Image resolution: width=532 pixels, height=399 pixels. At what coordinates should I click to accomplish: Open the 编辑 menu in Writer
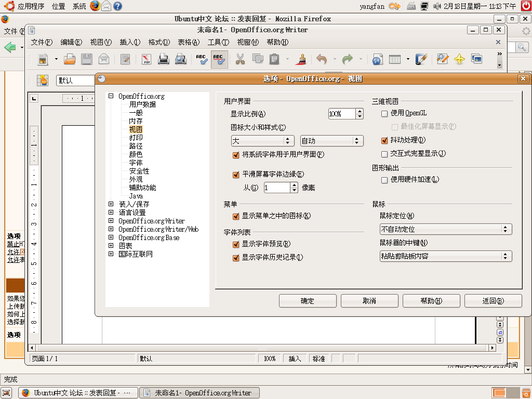71,42
